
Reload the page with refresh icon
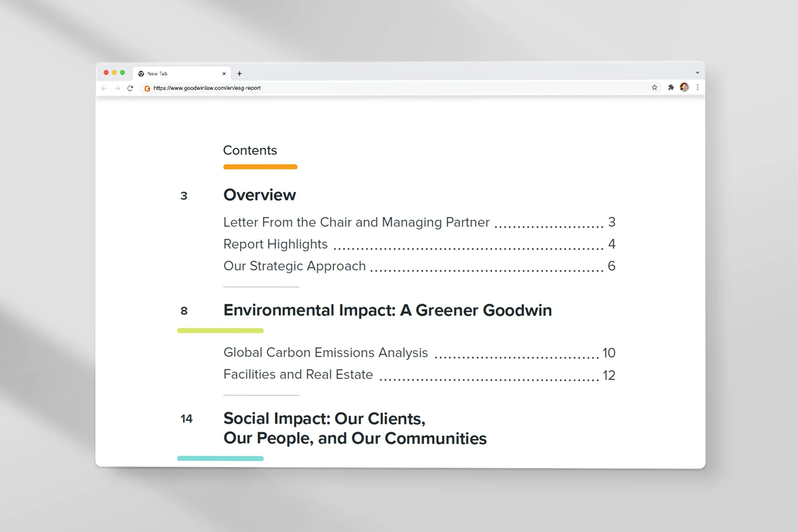(130, 88)
